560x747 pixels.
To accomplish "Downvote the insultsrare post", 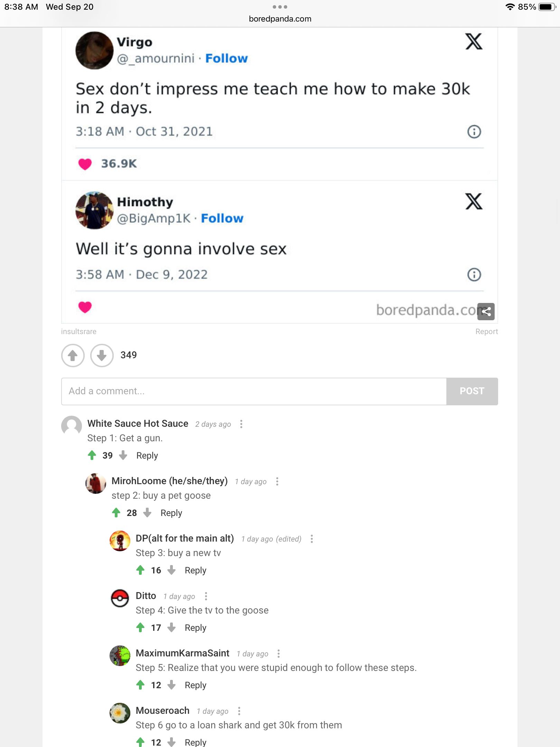I will (102, 355).
